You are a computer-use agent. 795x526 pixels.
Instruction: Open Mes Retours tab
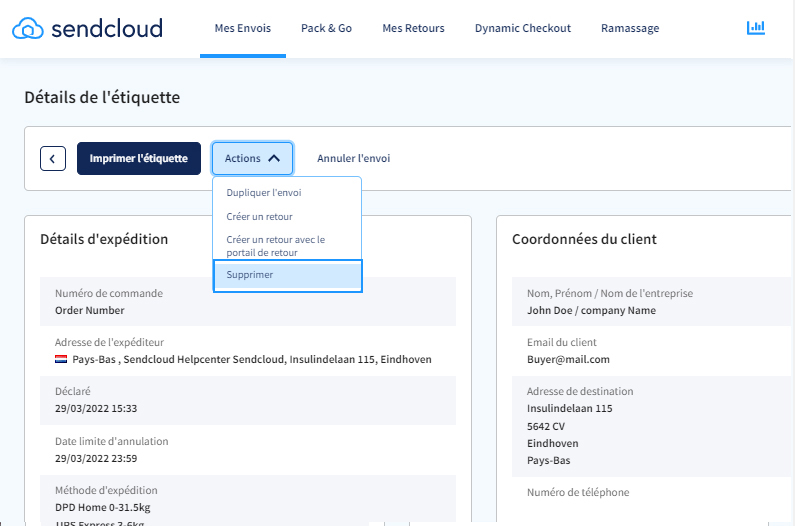tap(413, 28)
